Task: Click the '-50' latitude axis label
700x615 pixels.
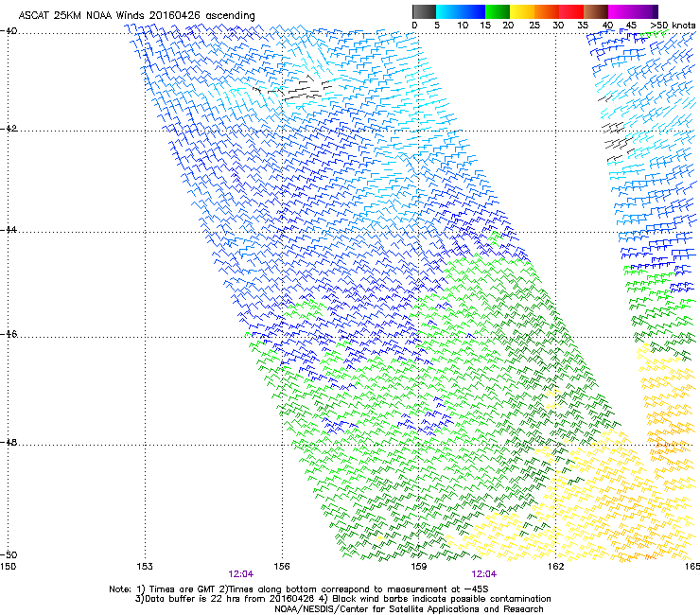Action: click(9, 554)
